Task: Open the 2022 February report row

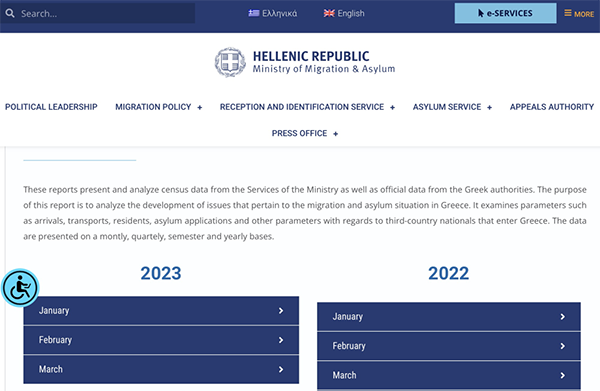Action: [449, 346]
